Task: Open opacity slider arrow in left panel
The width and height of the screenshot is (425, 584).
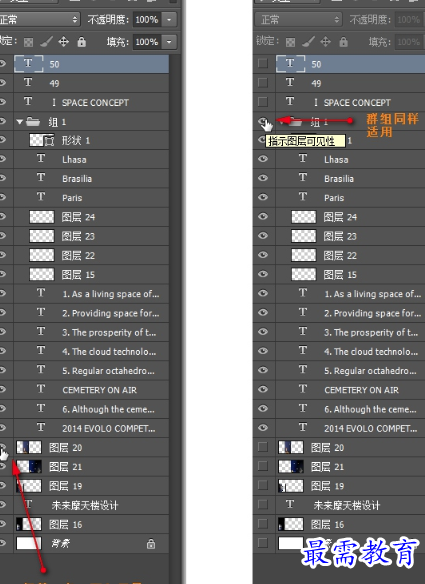Action: (169, 19)
